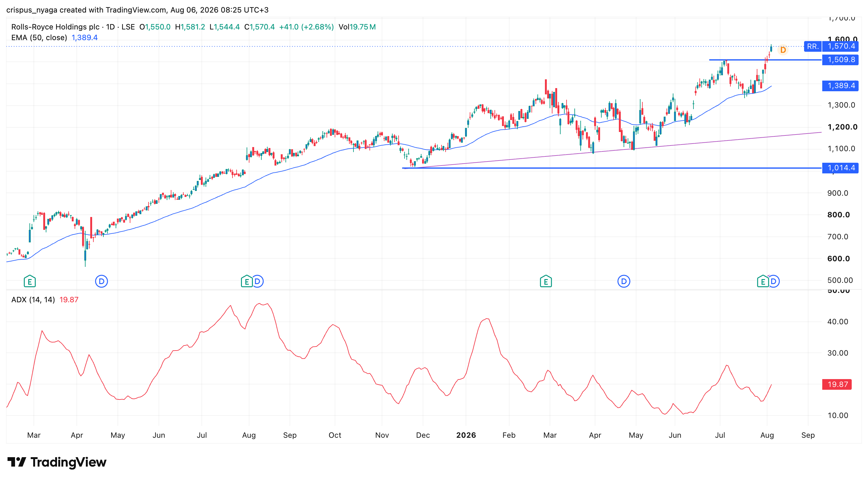Open the earnings E marker before August 2025

coord(247,281)
